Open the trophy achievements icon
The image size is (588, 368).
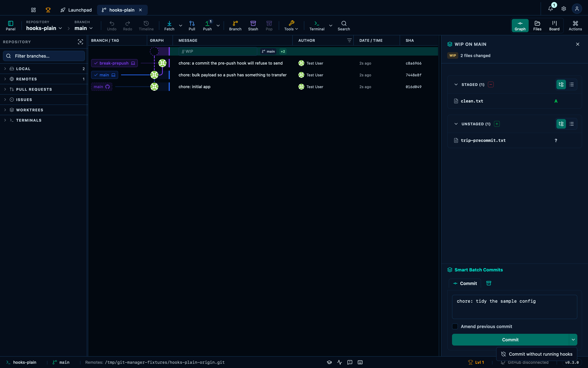(x=48, y=10)
